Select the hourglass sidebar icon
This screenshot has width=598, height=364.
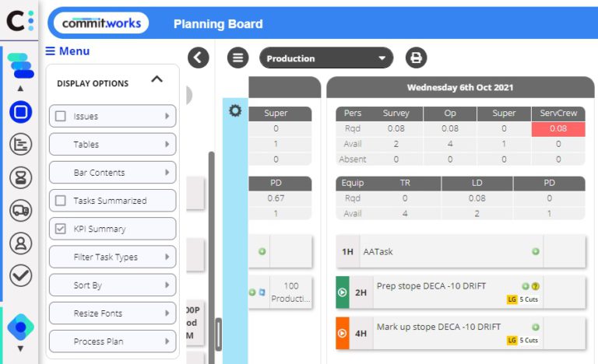pos(20,177)
